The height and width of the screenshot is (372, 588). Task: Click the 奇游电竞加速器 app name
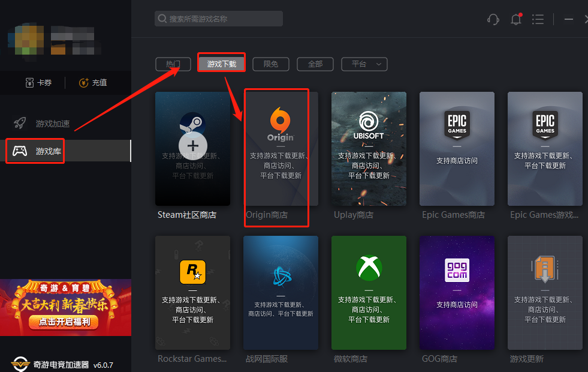tap(61, 364)
